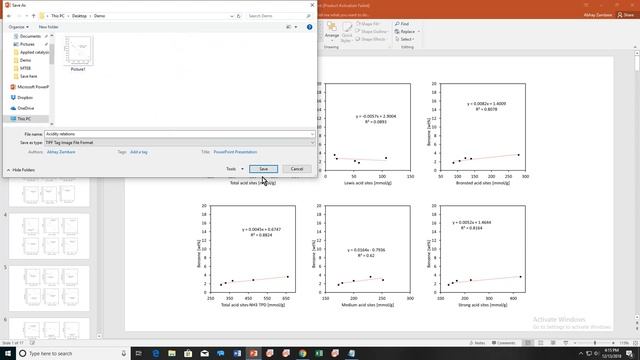
Task: Toggle Notes pane in status bar
Action: coord(477,343)
